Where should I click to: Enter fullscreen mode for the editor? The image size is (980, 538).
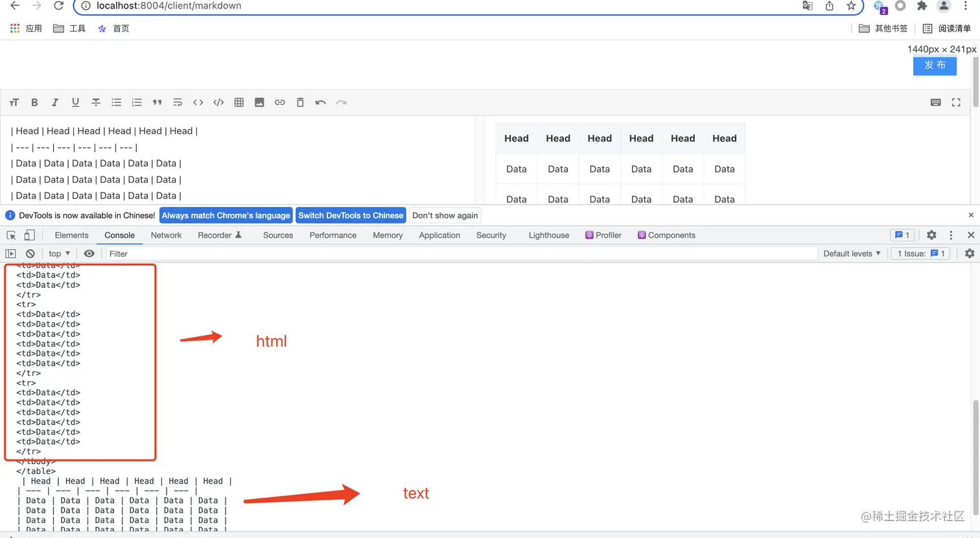click(x=956, y=102)
